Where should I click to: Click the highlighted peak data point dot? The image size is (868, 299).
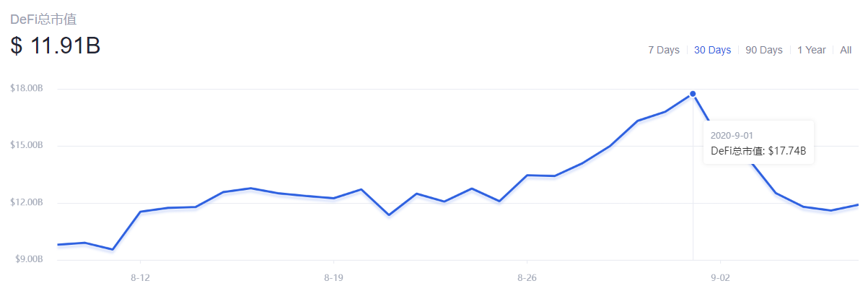click(693, 94)
